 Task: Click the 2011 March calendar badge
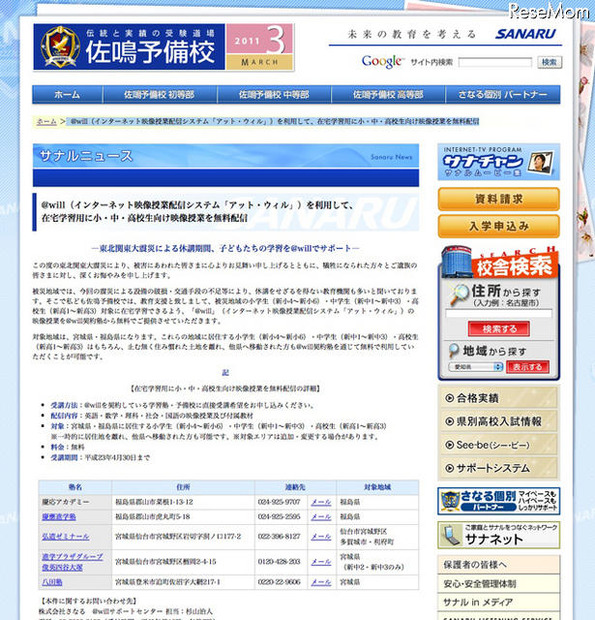click(x=259, y=47)
